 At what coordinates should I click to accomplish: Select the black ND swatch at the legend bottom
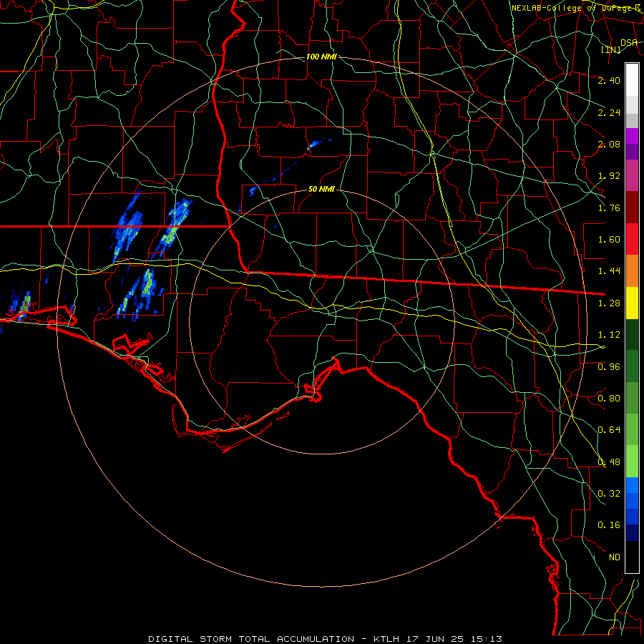632,557
